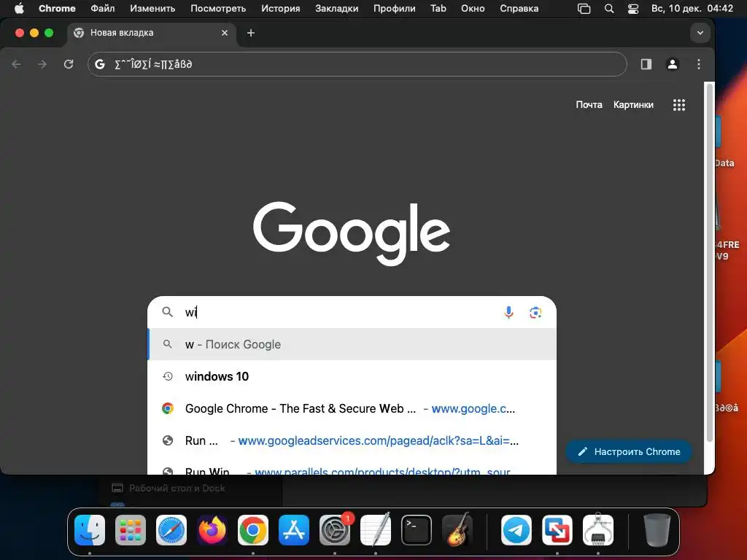Launch GarageBand from the Dock
The image size is (747, 560).
457,530
